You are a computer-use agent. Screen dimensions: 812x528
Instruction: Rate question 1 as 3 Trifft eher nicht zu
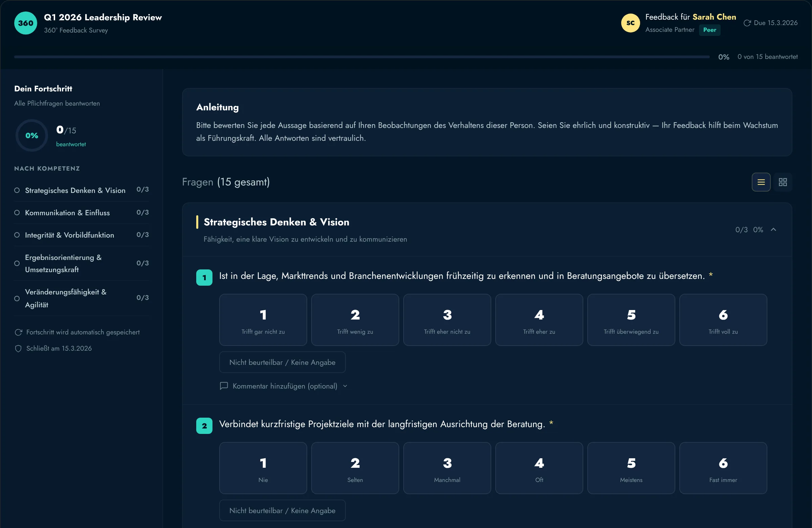447,320
